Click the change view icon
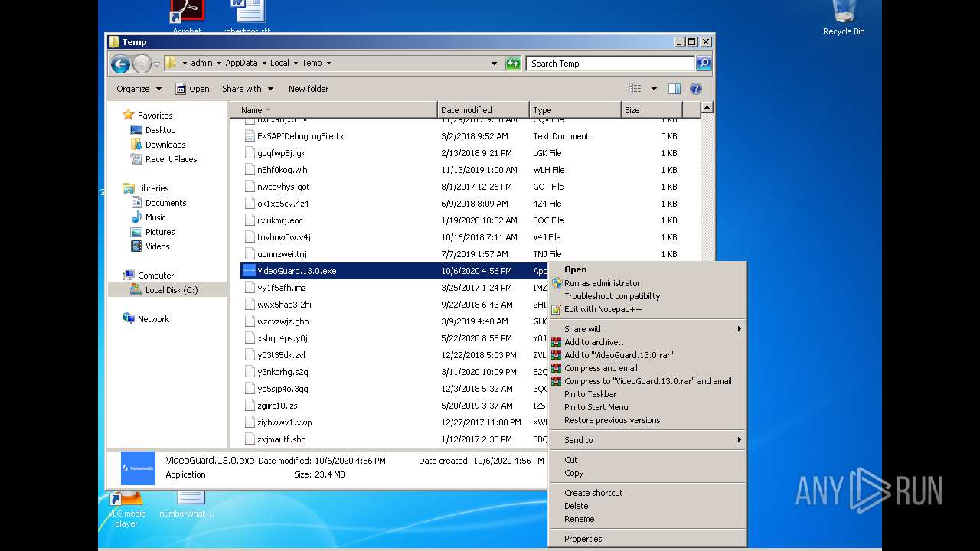980x551 pixels. tap(635, 89)
